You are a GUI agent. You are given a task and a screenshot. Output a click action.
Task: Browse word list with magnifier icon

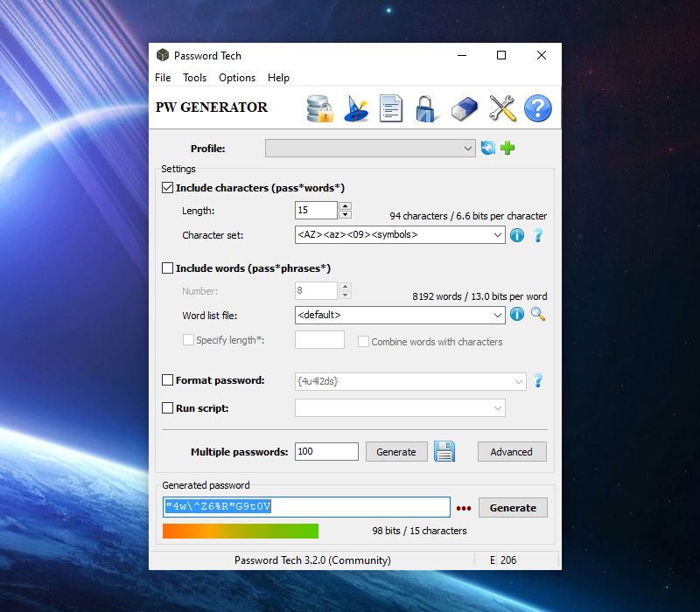pos(538,315)
